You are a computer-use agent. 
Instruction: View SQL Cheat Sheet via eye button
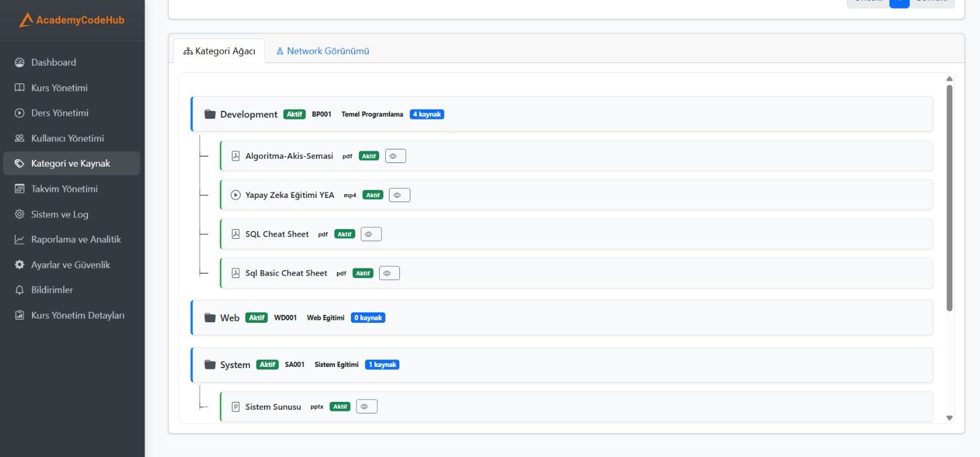pyautogui.click(x=371, y=234)
